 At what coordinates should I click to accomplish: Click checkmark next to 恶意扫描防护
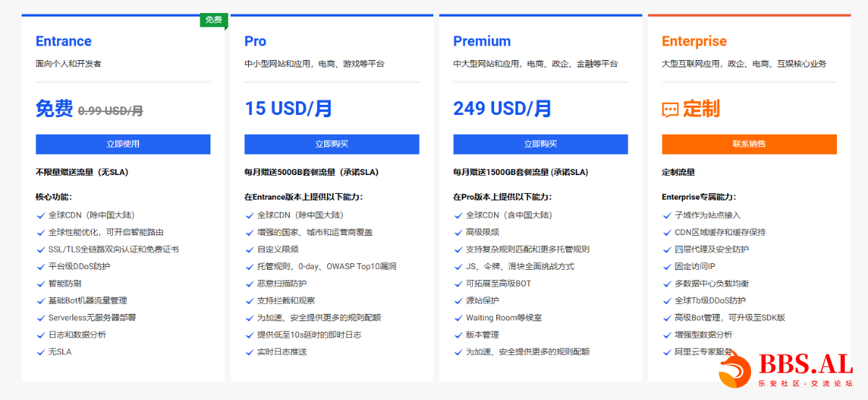pos(250,284)
